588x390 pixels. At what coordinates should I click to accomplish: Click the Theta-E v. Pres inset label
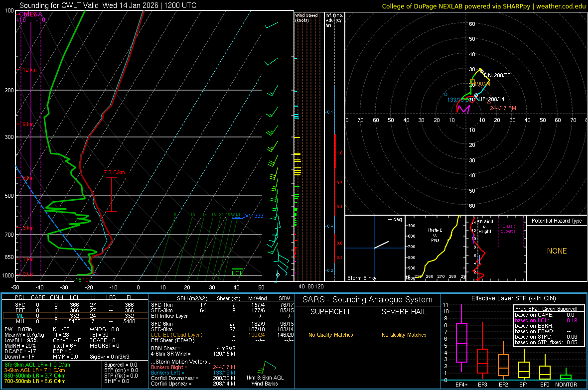435,235
